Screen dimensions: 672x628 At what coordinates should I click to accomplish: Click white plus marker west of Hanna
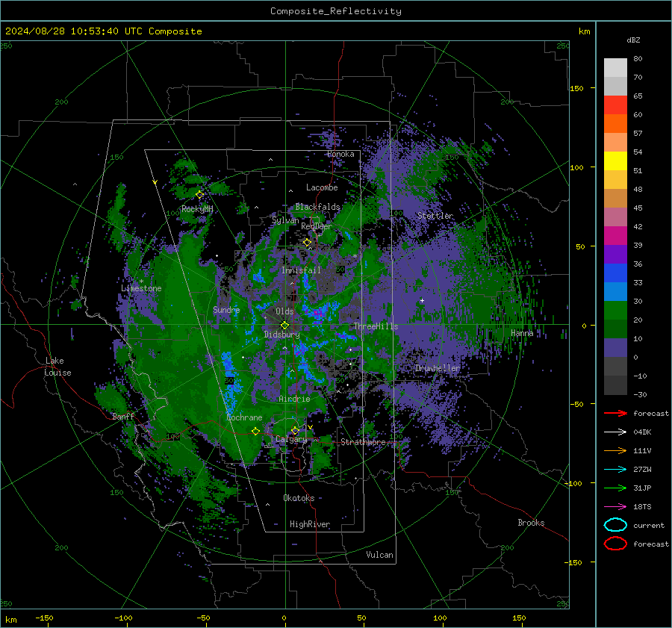click(x=422, y=300)
